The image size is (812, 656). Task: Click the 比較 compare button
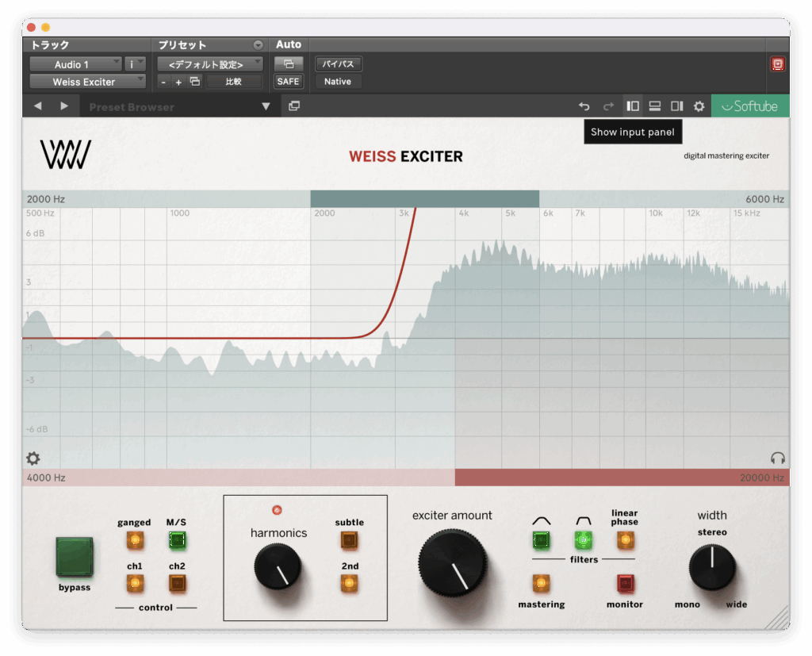pyautogui.click(x=234, y=82)
